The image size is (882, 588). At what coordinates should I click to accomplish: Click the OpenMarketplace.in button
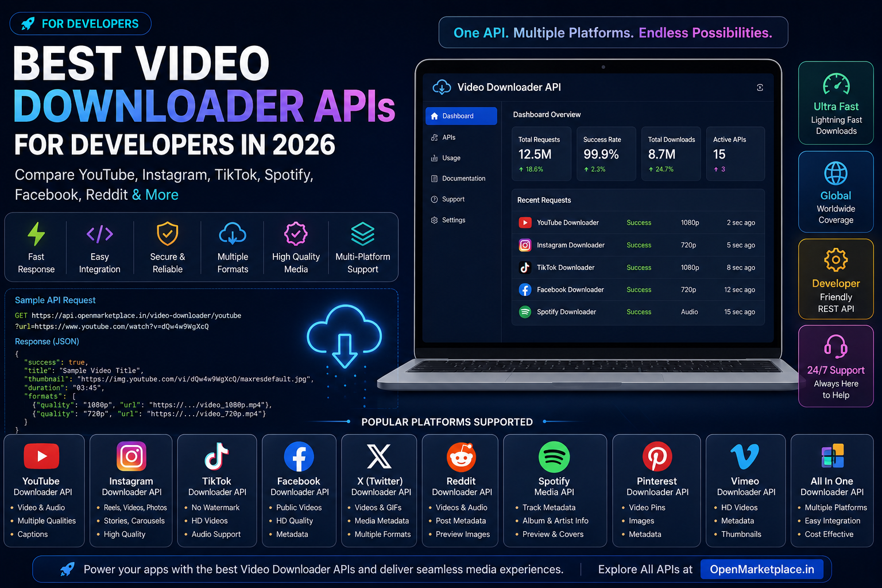762,570
